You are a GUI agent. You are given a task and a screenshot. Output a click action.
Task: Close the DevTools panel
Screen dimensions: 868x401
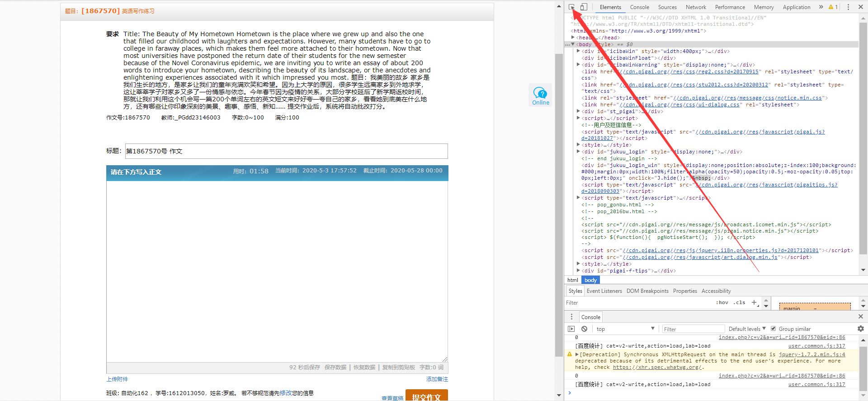click(x=860, y=7)
